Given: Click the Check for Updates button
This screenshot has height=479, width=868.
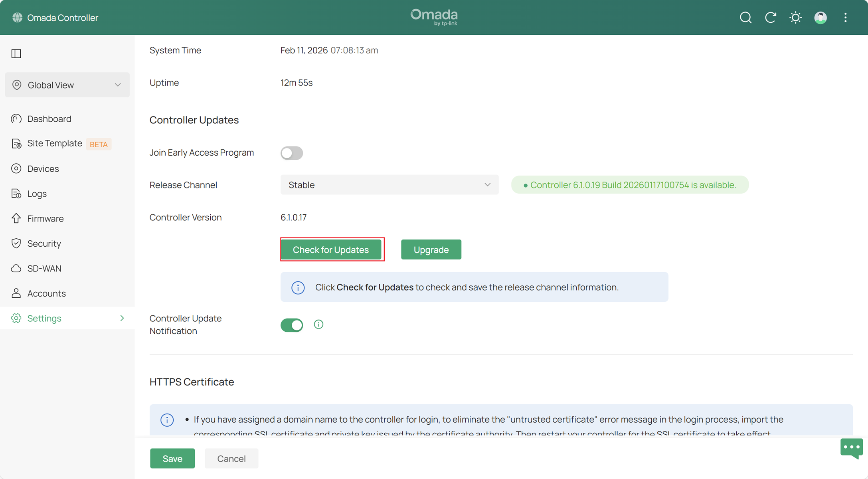Looking at the screenshot, I should (x=331, y=249).
